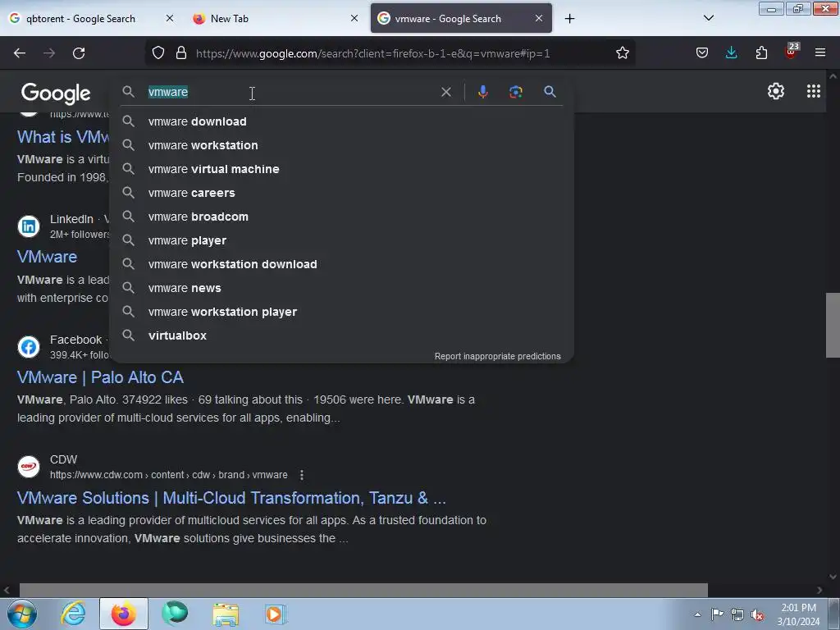Click the ad blocker icon showing 23
The width and height of the screenshot is (840, 630).
792,52
